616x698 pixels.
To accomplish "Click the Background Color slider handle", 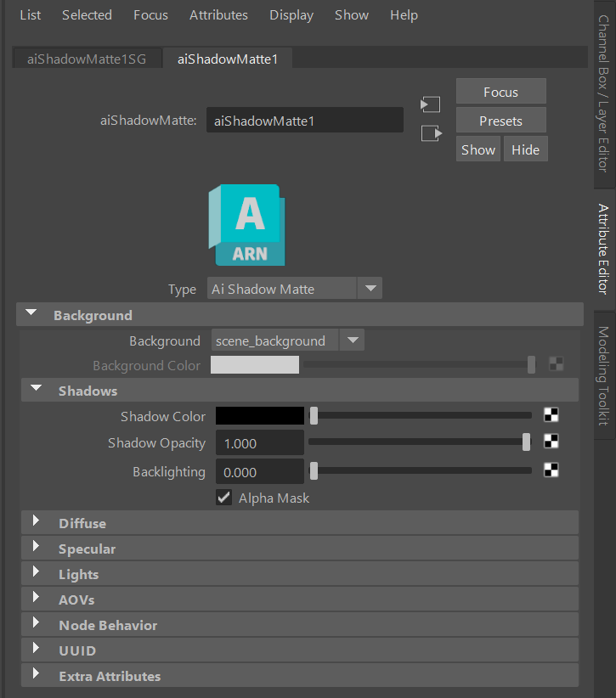I will point(531,364).
